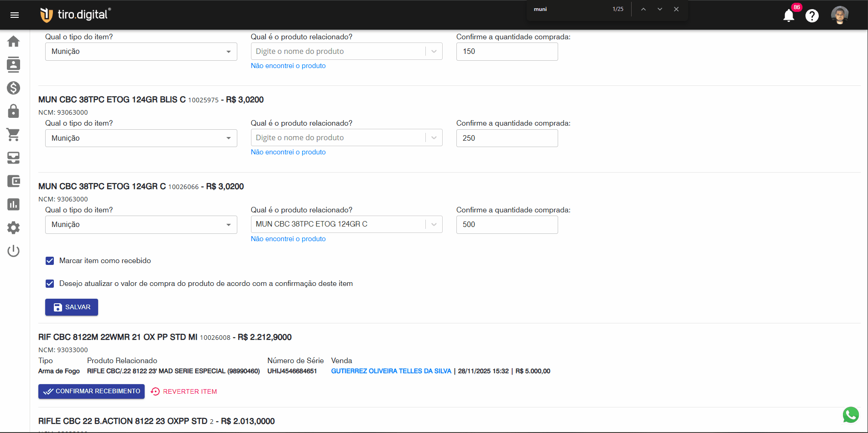This screenshot has width=868, height=433.
Task: Open notifications bell icon
Action: click(x=789, y=16)
